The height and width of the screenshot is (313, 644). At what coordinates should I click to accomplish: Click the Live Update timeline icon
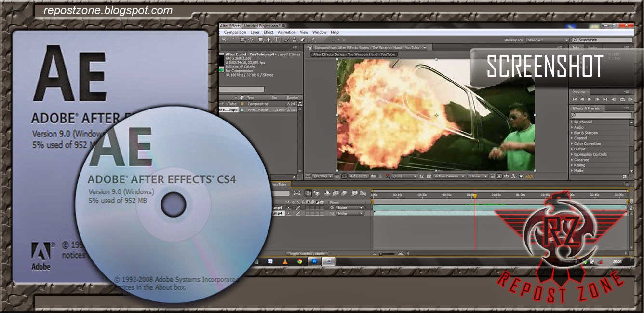pos(308,193)
